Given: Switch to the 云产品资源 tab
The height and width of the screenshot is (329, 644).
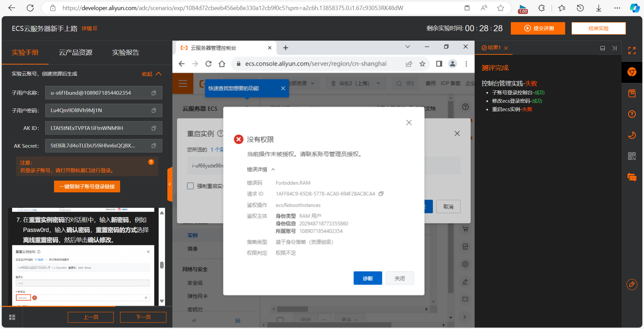Looking at the screenshot, I should [x=75, y=52].
